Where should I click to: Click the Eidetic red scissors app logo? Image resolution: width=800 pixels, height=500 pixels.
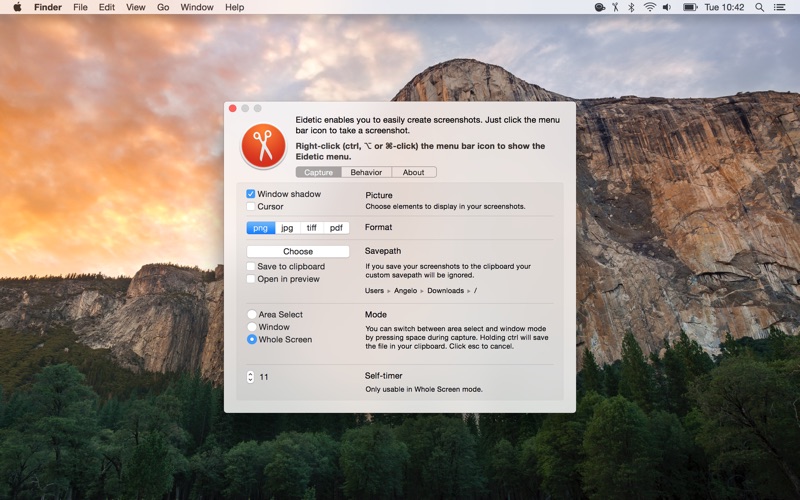[x=263, y=146]
